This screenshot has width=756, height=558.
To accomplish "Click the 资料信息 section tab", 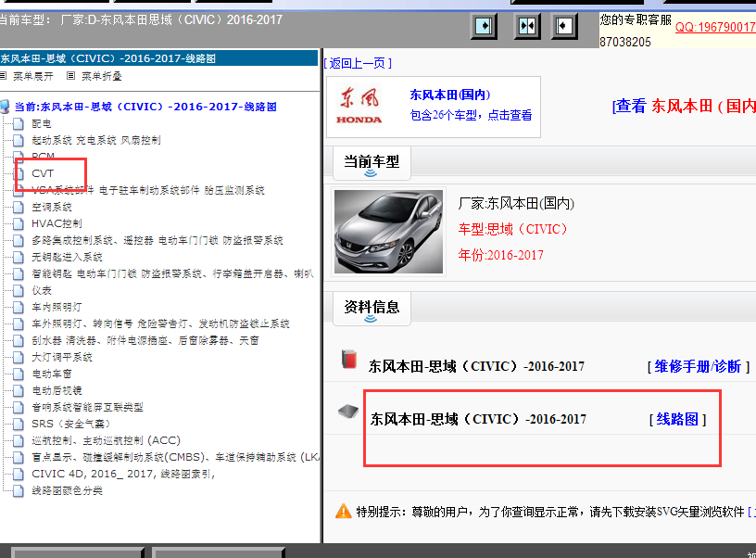I will tap(372, 308).
